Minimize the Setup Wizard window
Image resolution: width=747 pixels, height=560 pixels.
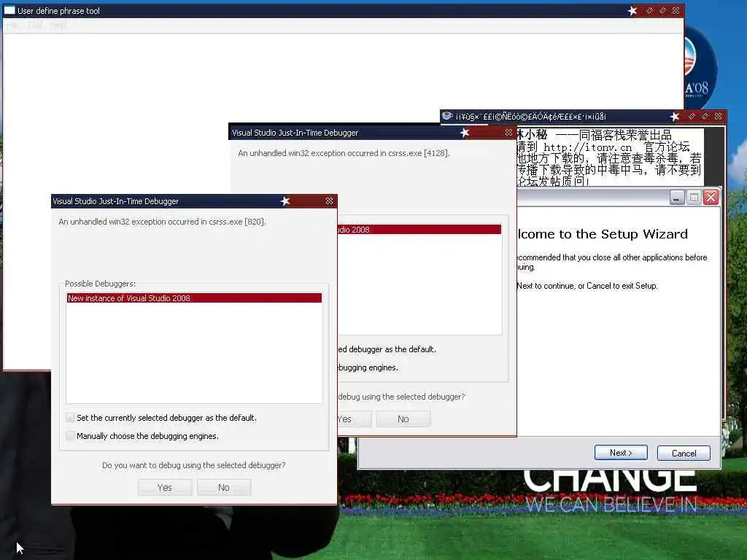(677, 197)
